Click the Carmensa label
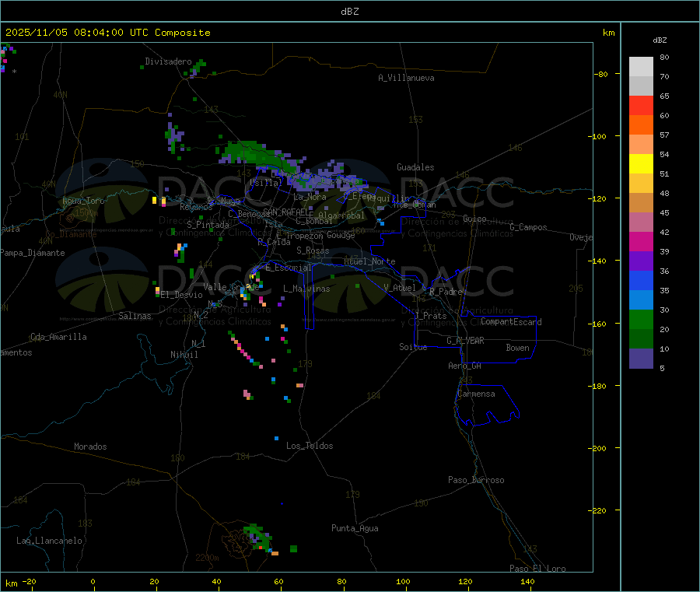This screenshot has width=700, height=592. point(476,394)
